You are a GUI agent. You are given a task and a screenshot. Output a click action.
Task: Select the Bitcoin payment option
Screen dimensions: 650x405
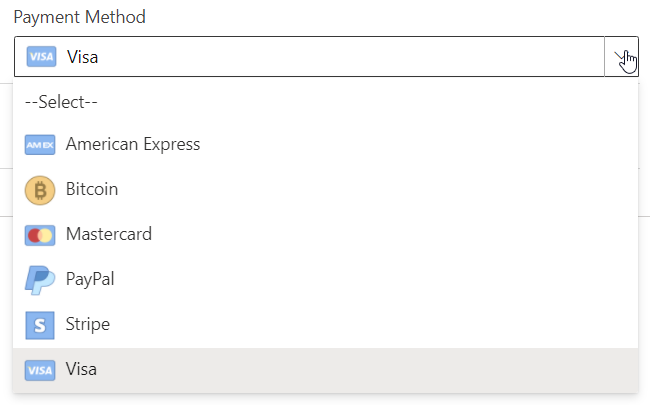(x=325, y=189)
